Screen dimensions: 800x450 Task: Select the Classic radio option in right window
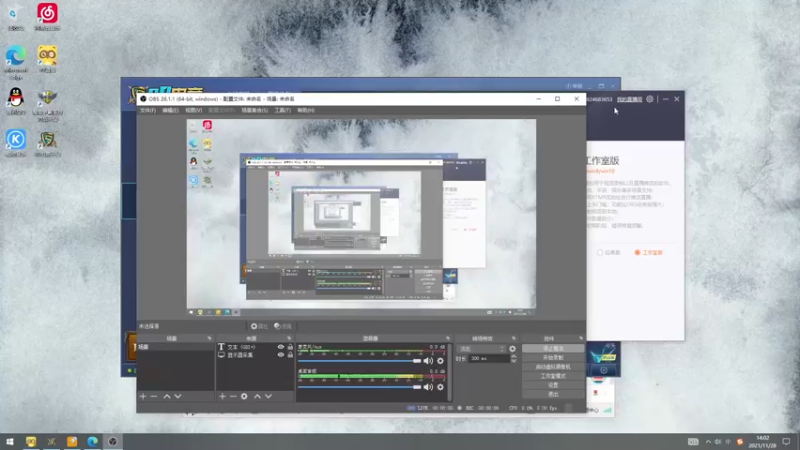609,253
